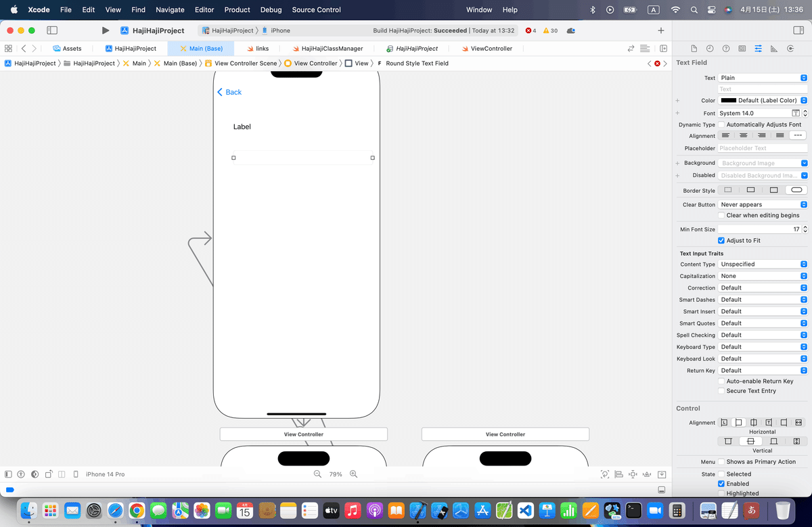Screen dimensions: 812x527
Task: Check Shows as Primary Action
Action: click(721, 461)
